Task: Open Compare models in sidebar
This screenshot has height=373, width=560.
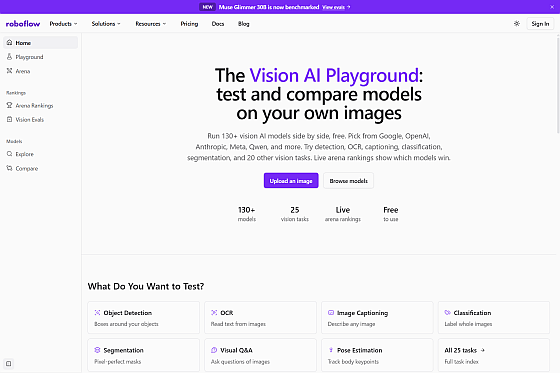Action: [x=40, y=168]
